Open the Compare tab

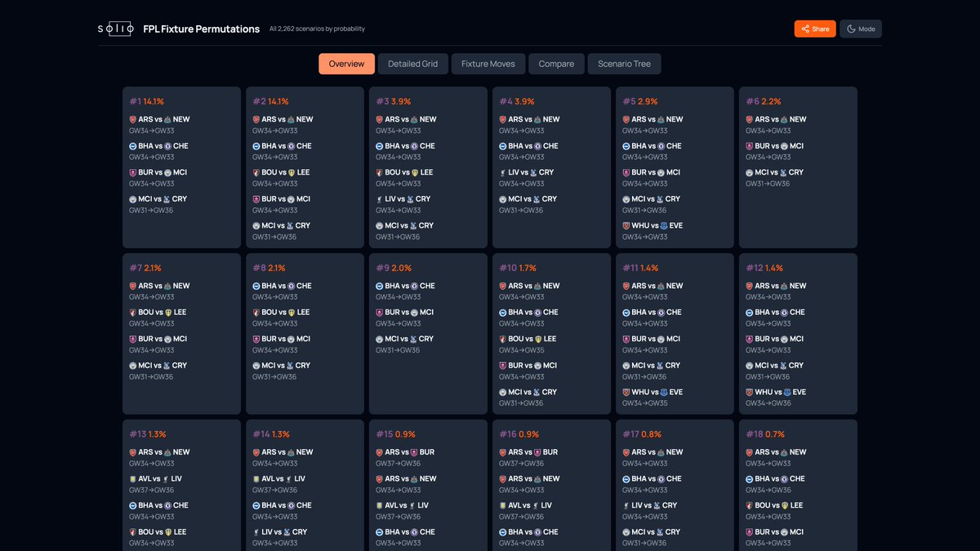pyautogui.click(x=556, y=64)
